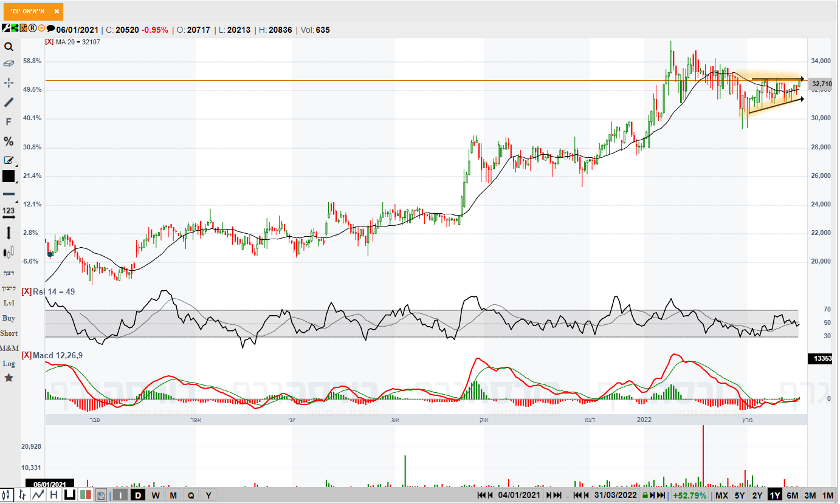Click the Lvl sidebar button
Viewport: 840px width, 504px height.
click(x=9, y=302)
